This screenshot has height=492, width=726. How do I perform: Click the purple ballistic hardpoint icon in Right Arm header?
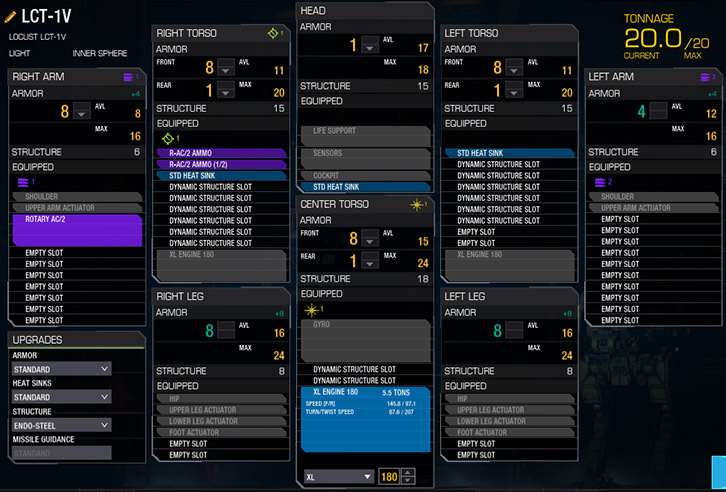(128, 77)
